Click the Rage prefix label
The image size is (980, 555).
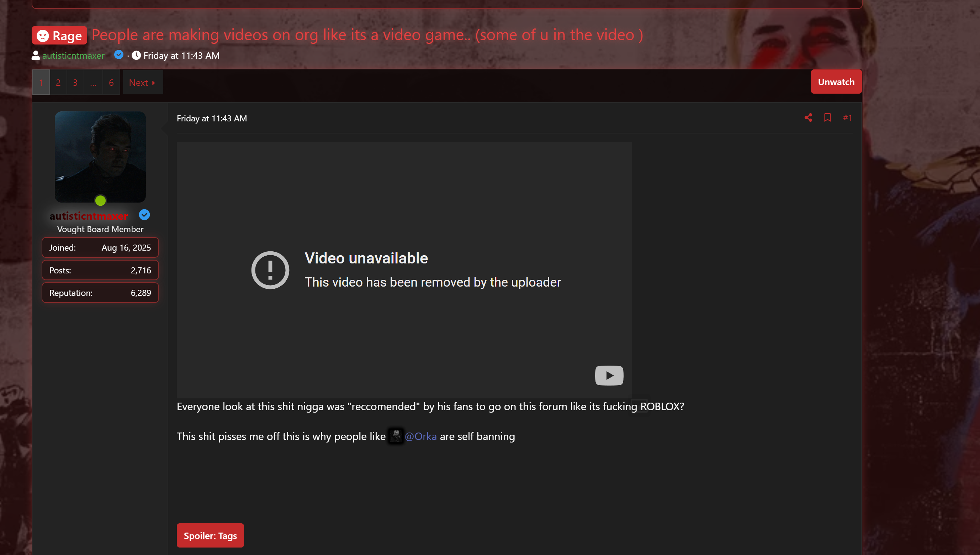tap(59, 36)
